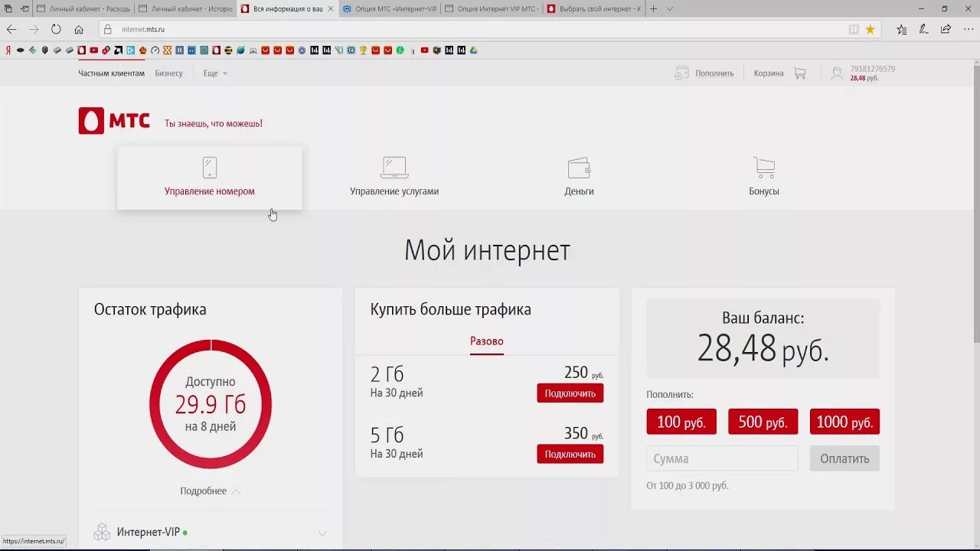
Task: Top up with 100 руб. button
Action: pos(681,422)
